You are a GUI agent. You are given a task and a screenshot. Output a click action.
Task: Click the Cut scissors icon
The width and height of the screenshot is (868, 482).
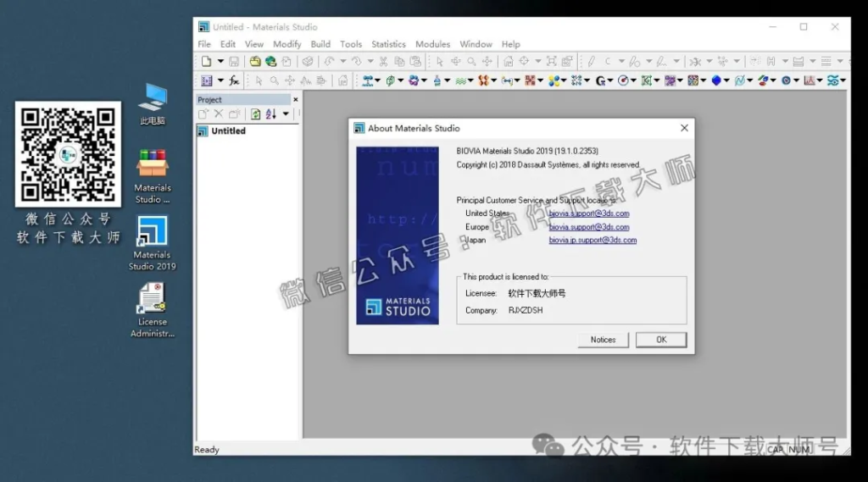pyautogui.click(x=383, y=62)
